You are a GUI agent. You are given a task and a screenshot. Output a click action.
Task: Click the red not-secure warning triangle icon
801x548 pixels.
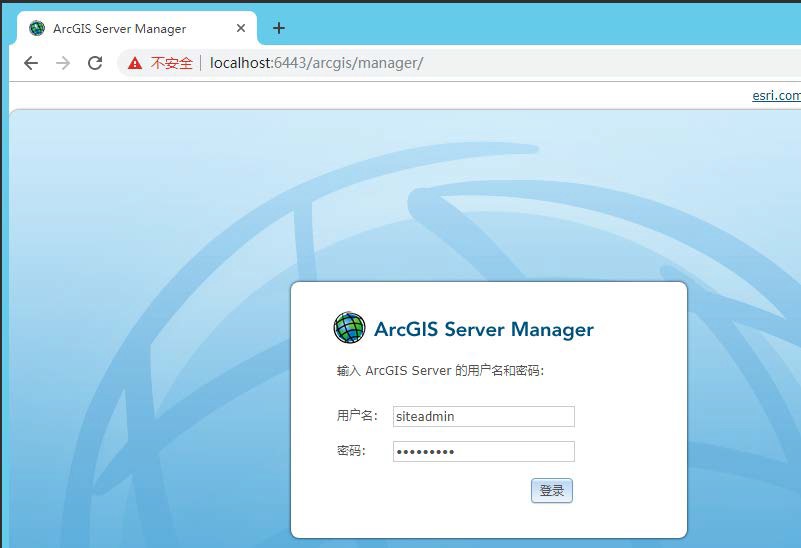coord(135,63)
